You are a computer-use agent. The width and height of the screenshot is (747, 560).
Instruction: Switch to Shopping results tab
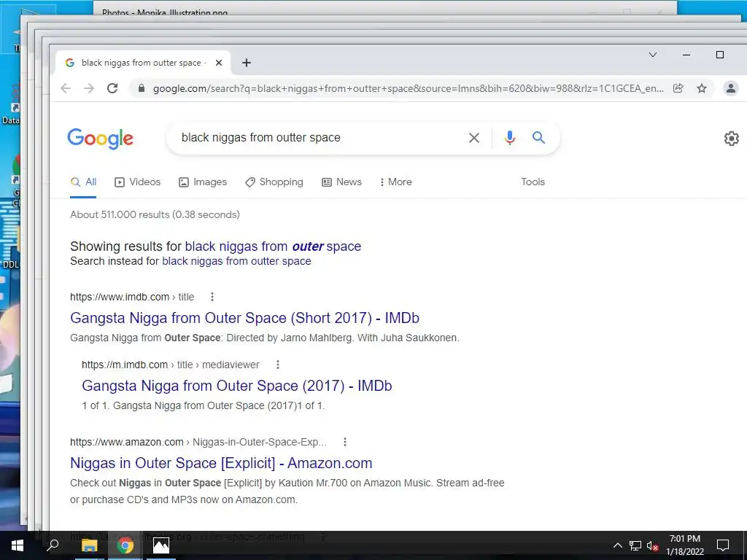tap(274, 182)
